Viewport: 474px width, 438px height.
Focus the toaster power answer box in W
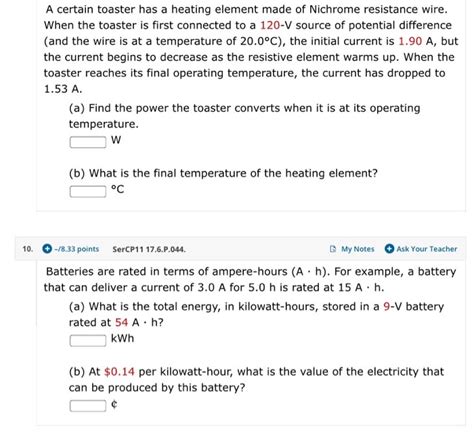pos(88,142)
